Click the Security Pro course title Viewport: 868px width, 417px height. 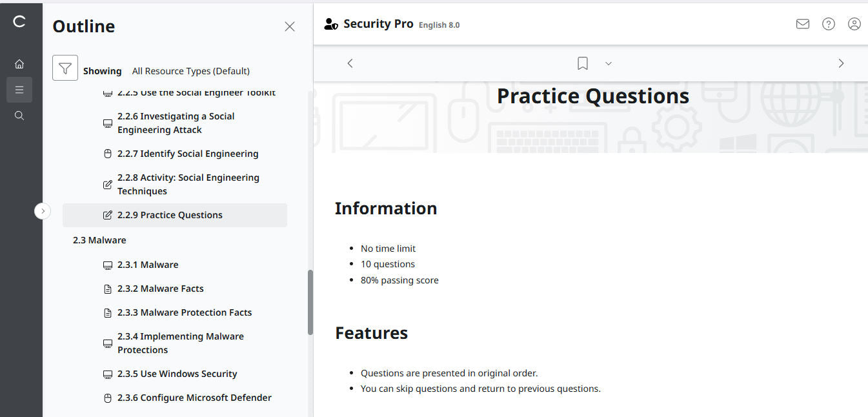pos(379,23)
